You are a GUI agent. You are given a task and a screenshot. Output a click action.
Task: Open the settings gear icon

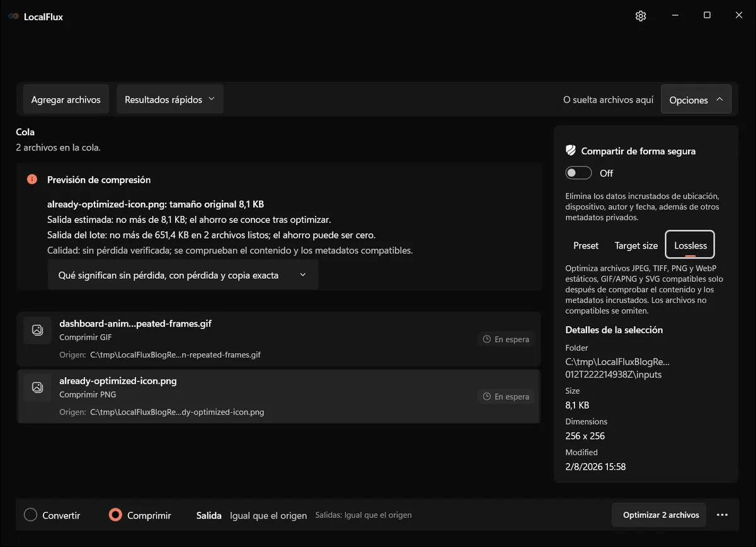click(641, 16)
